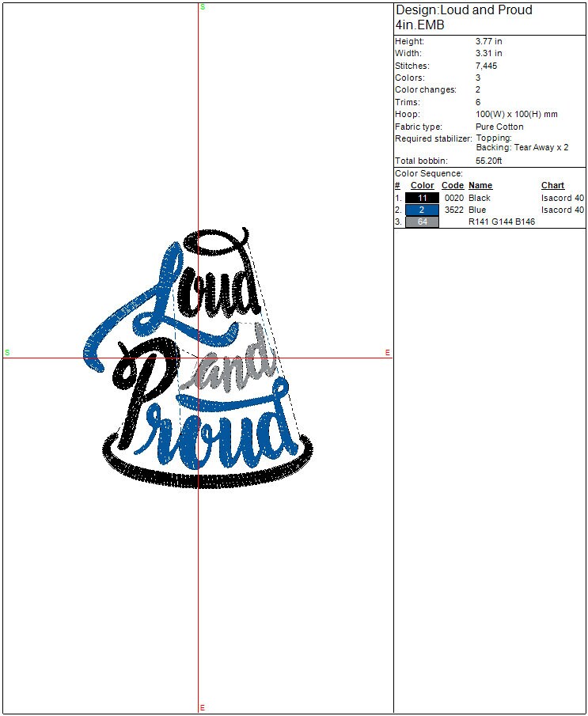Select the stitches count value 7,445

coord(486,66)
